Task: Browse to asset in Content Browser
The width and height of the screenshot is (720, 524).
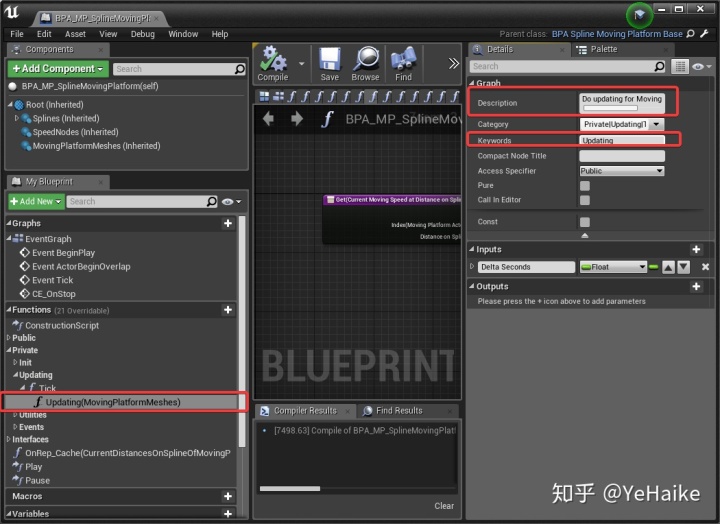Action: coord(366,64)
